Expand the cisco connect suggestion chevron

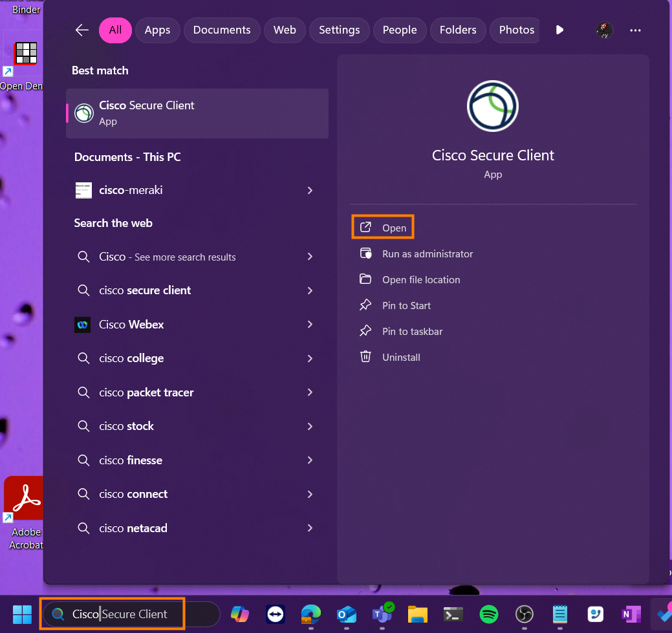(x=310, y=494)
